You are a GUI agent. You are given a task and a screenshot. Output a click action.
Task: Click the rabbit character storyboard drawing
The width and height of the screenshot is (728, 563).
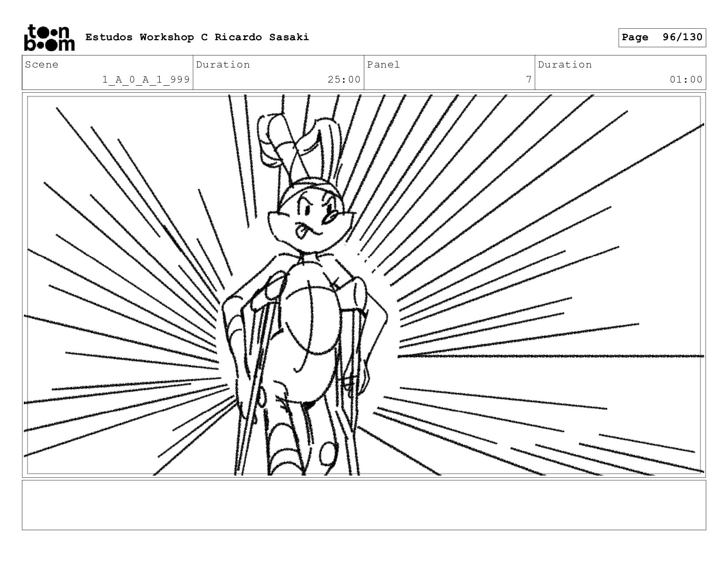coord(304,294)
